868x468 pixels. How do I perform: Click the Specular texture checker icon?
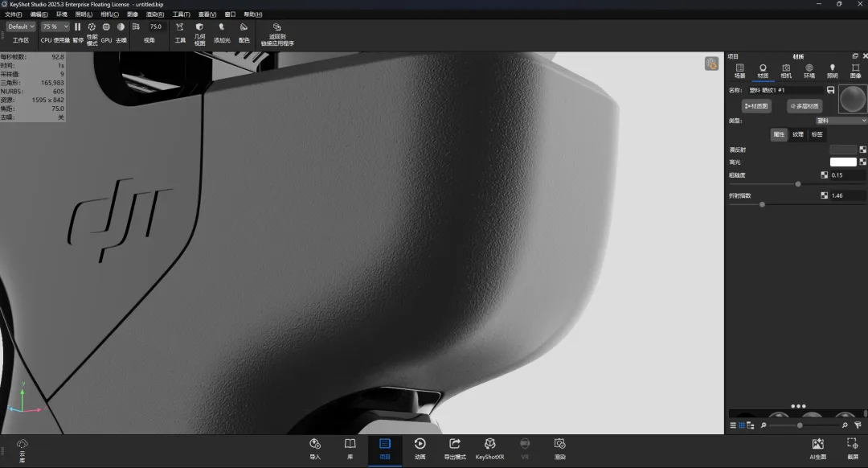coord(862,162)
